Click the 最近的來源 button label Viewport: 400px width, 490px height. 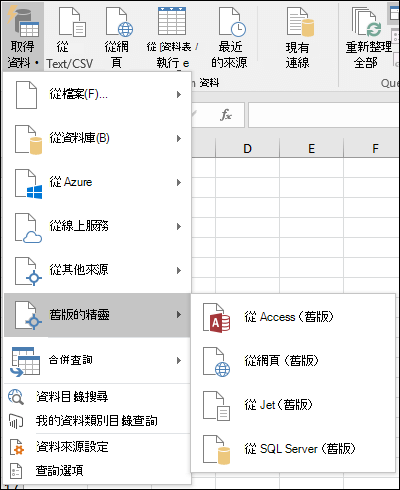pyautogui.click(x=229, y=55)
